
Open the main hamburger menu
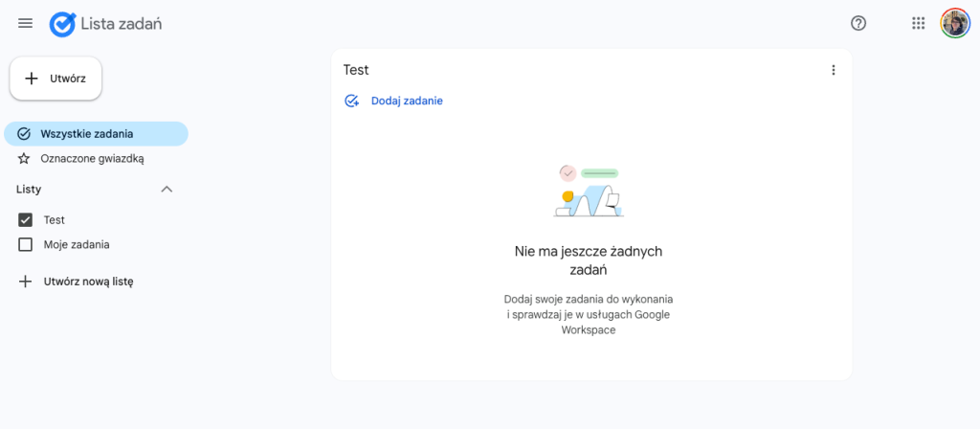[26, 23]
